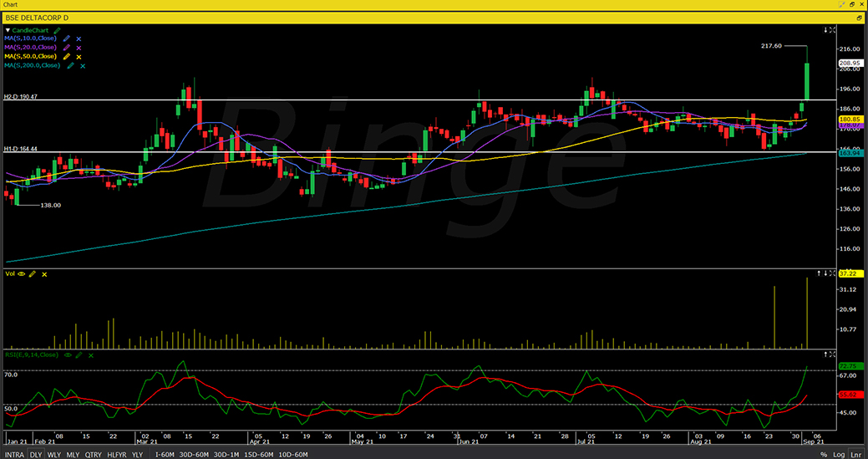Switch price axis to Log scale
Image resolution: width=868 pixels, height=459 pixels.
pyautogui.click(x=838, y=455)
